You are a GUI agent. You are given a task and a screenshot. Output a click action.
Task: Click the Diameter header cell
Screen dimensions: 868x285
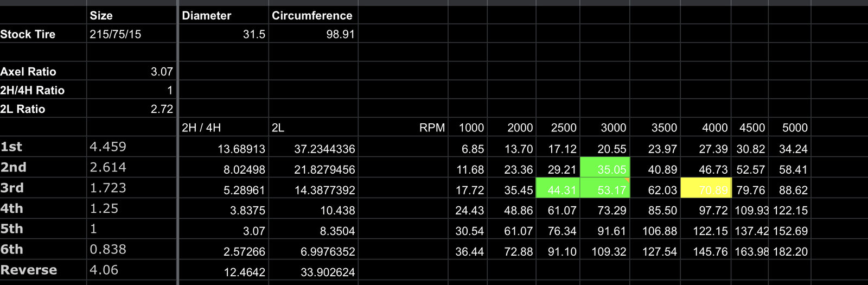click(x=223, y=16)
